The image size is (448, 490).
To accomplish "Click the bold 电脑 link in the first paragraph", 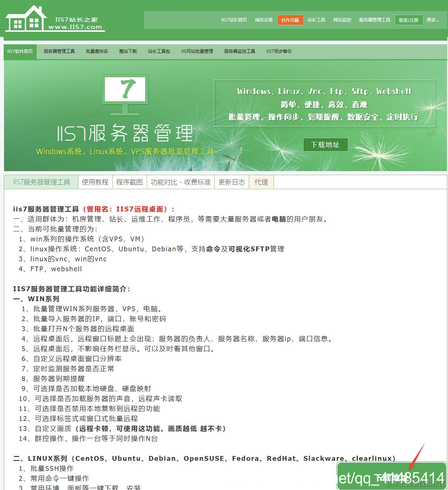I will 279,219.
